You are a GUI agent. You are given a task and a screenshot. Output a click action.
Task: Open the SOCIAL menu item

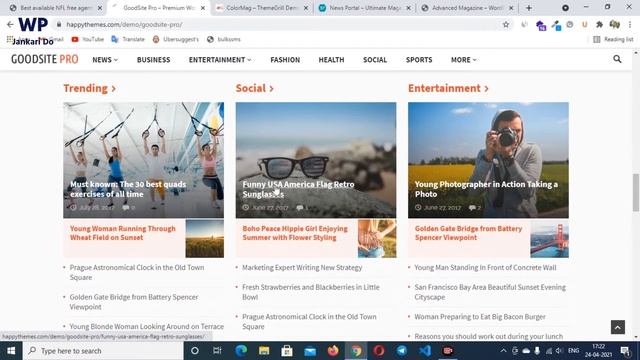[x=375, y=60]
